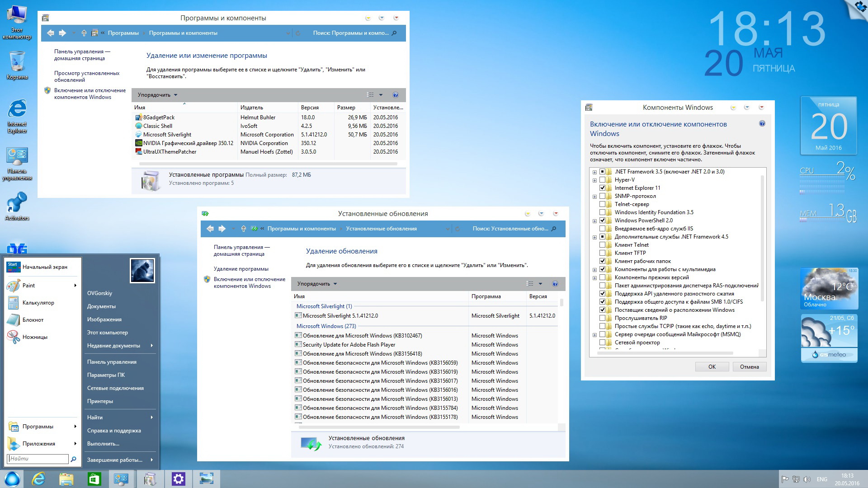The image size is (868, 488).
Task: Open the Recycle Bin (Корзина) desktop icon
Action: [x=17, y=66]
